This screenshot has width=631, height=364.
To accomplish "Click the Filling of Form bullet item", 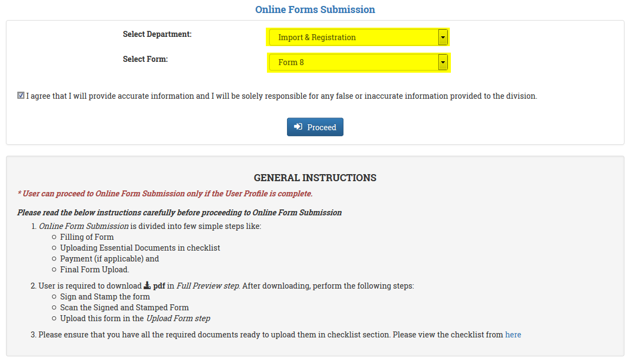I will [x=87, y=237].
